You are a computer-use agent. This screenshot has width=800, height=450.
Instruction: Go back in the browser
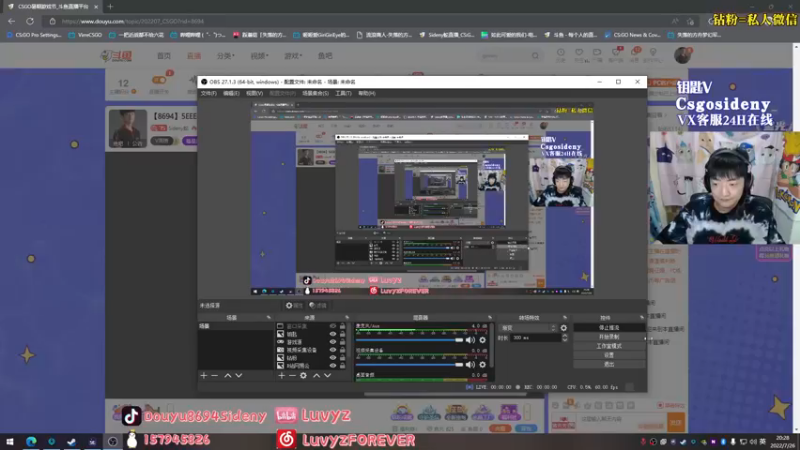[x=11, y=21]
